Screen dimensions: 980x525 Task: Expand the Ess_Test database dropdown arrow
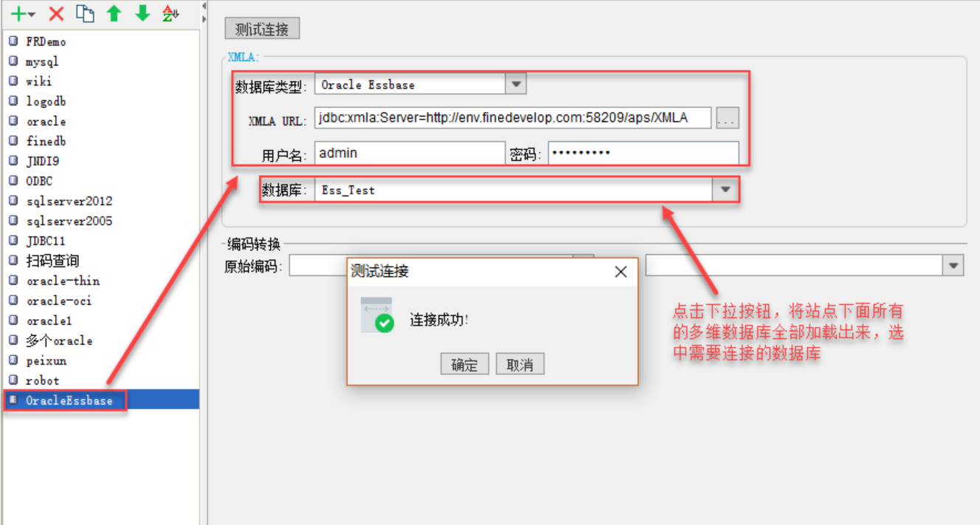pos(725,190)
